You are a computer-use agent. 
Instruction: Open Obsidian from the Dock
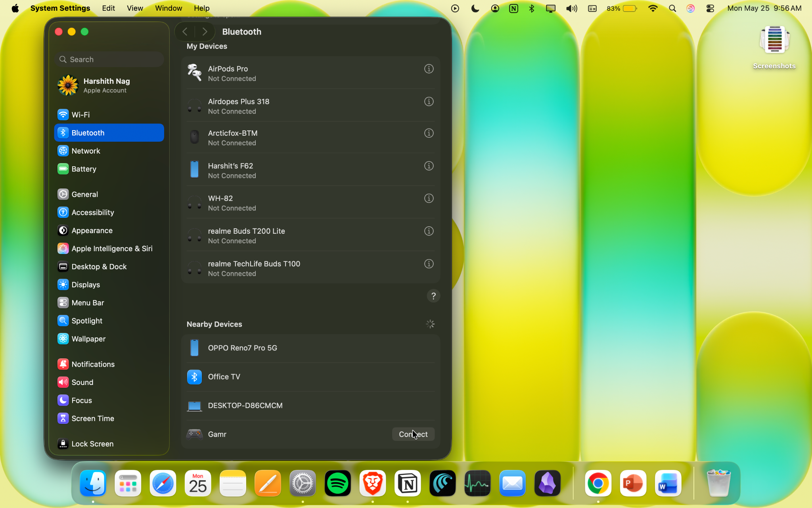[547, 483]
